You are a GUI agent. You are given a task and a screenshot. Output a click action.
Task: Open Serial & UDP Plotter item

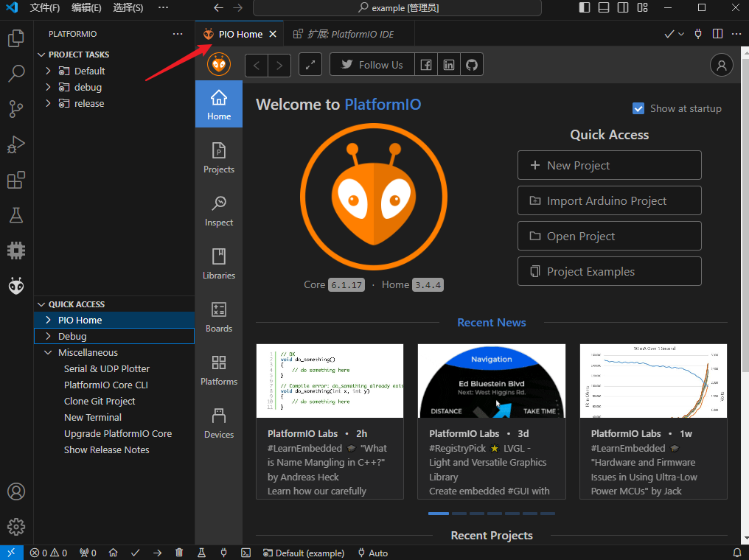tap(106, 368)
